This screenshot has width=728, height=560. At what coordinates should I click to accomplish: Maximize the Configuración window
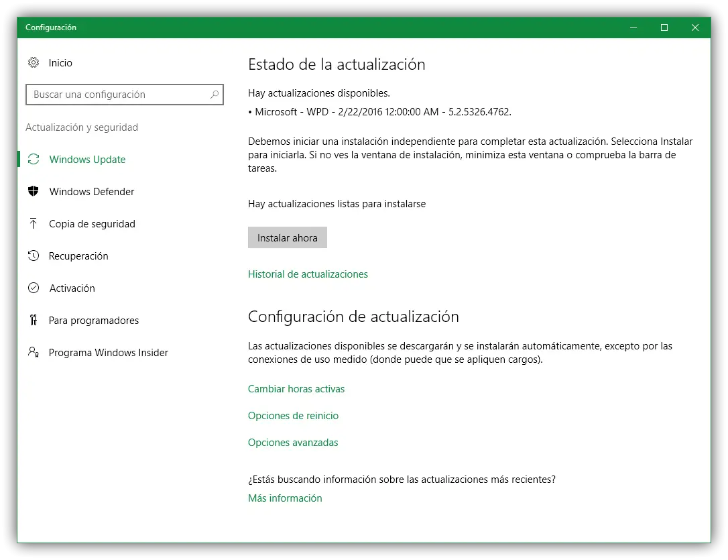pos(664,28)
